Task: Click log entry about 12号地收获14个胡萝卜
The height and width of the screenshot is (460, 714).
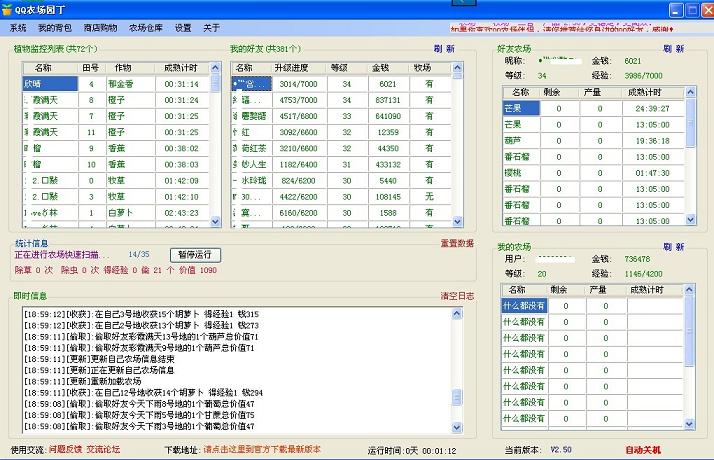Action: click(x=143, y=393)
